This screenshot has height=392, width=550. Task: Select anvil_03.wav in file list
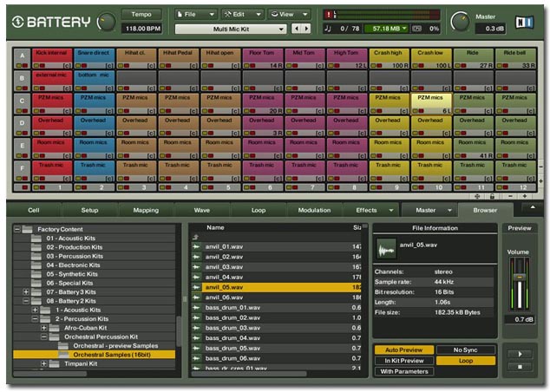pyautogui.click(x=277, y=267)
